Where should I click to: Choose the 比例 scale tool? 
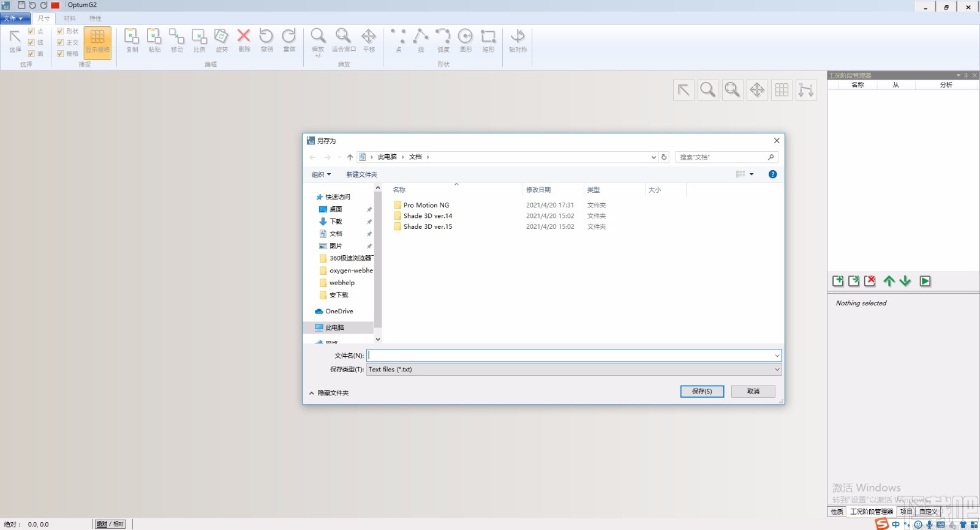click(200, 41)
